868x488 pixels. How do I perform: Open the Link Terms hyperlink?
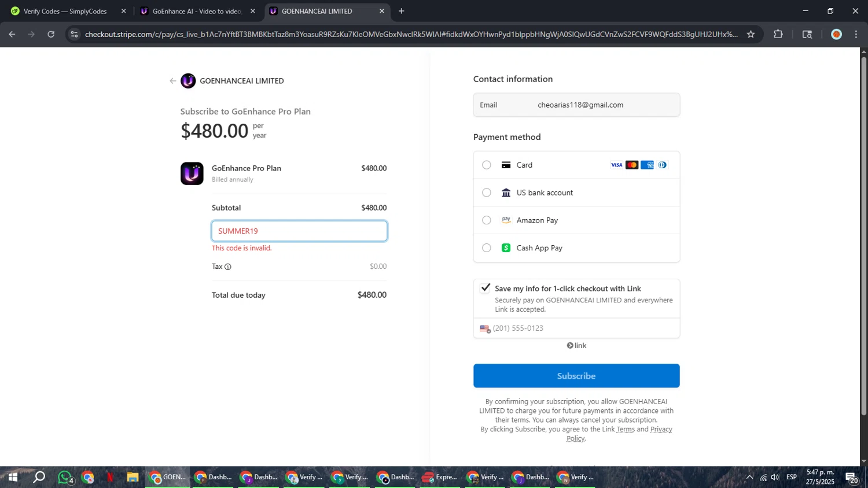tap(626, 429)
